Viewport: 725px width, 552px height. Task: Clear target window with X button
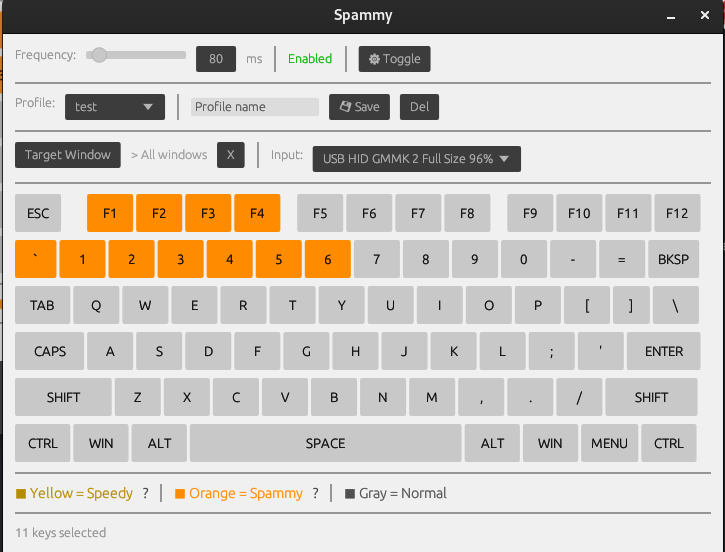point(230,155)
